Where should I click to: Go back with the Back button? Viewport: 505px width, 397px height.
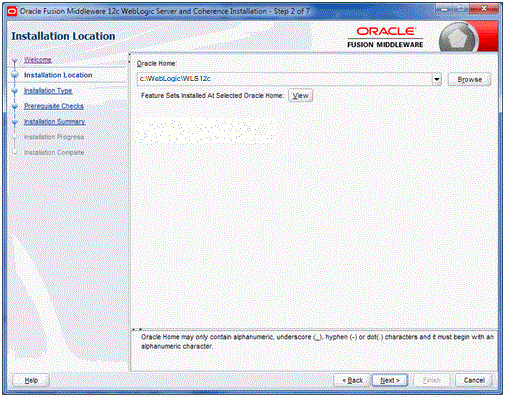point(352,380)
